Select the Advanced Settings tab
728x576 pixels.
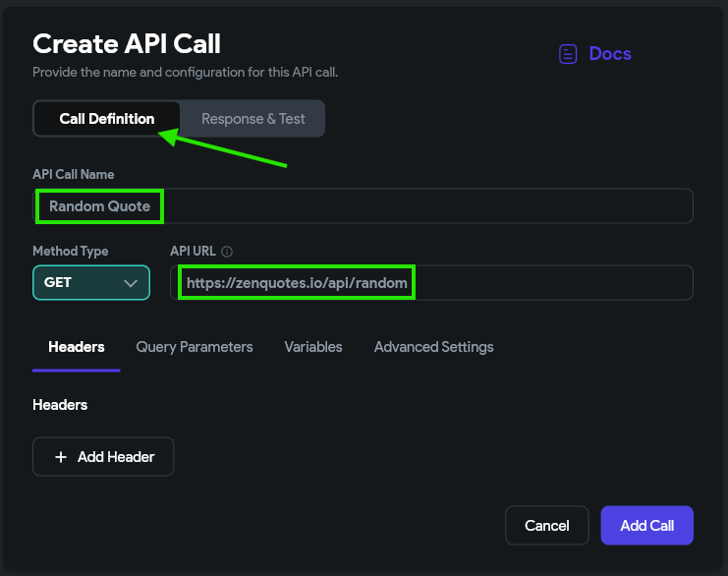coord(433,347)
